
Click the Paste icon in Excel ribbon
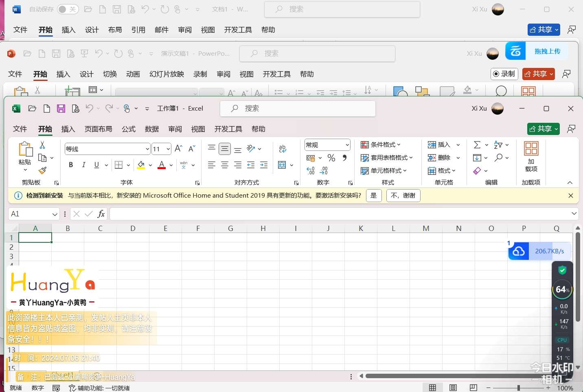click(x=25, y=149)
